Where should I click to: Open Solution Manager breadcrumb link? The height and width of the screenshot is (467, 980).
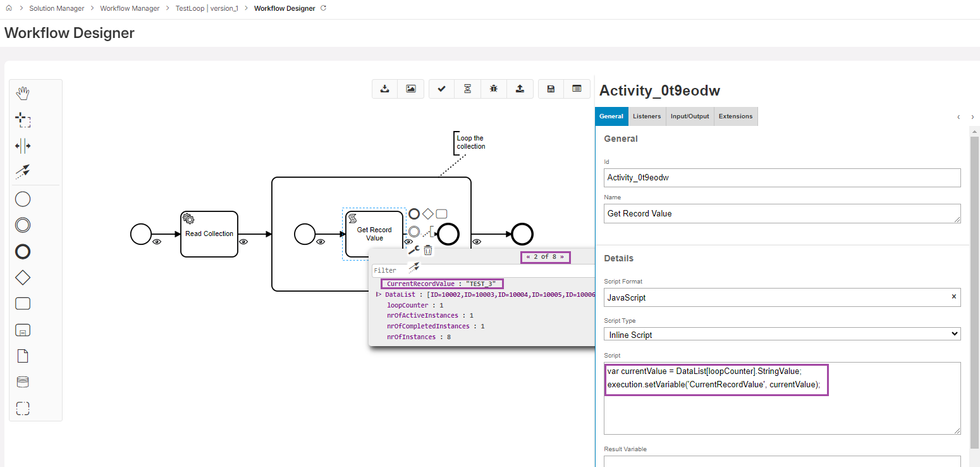click(x=57, y=8)
